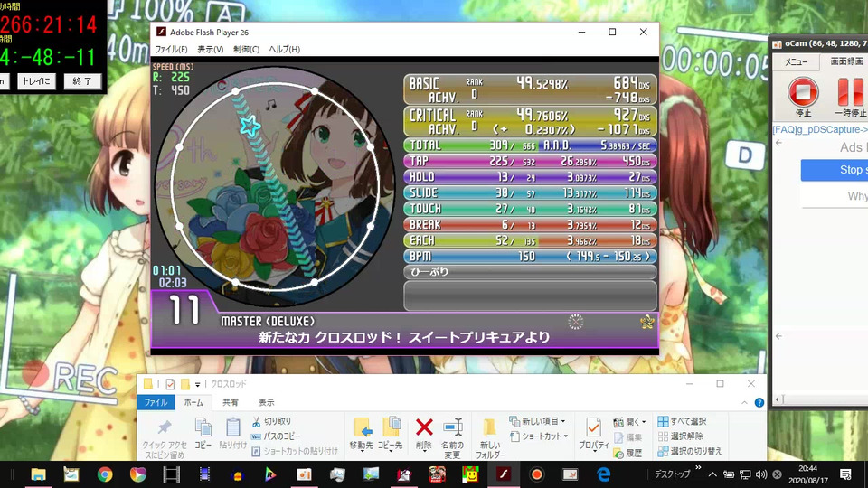Collapse the Explorer ribbon with chevron
The height and width of the screenshot is (488, 868).
(x=744, y=403)
